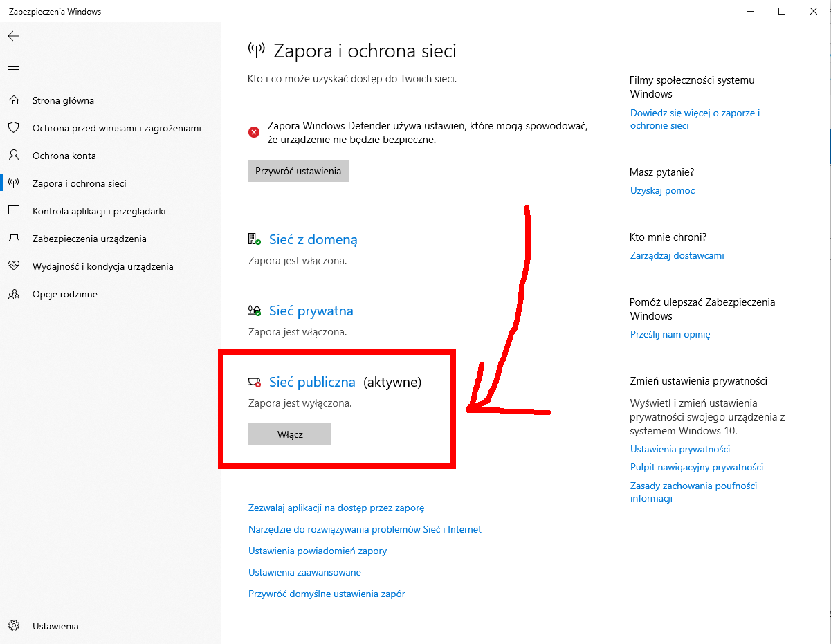Click the antenna icon for Zapora i ochrona sieci
The width and height of the screenshot is (831, 644).
pos(13,183)
